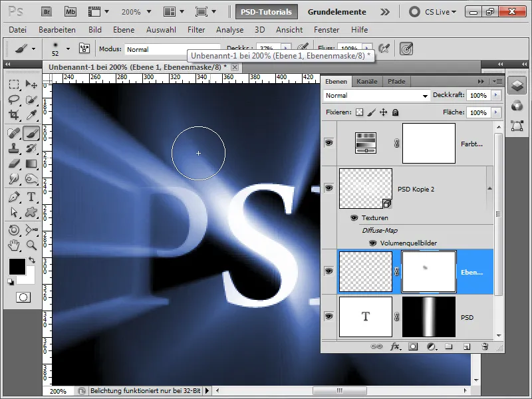Open the Bearbeiten menu
Image resolution: width=532 pixels, height=399 pixels.
57,30
